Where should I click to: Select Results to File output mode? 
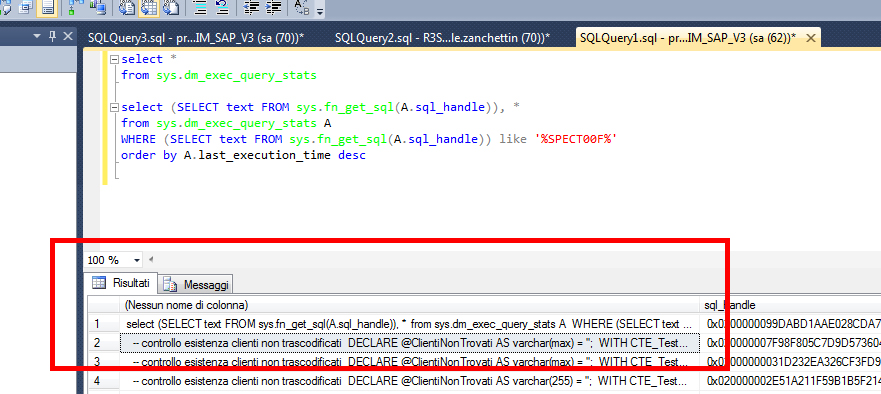click(x=170, y=7)
